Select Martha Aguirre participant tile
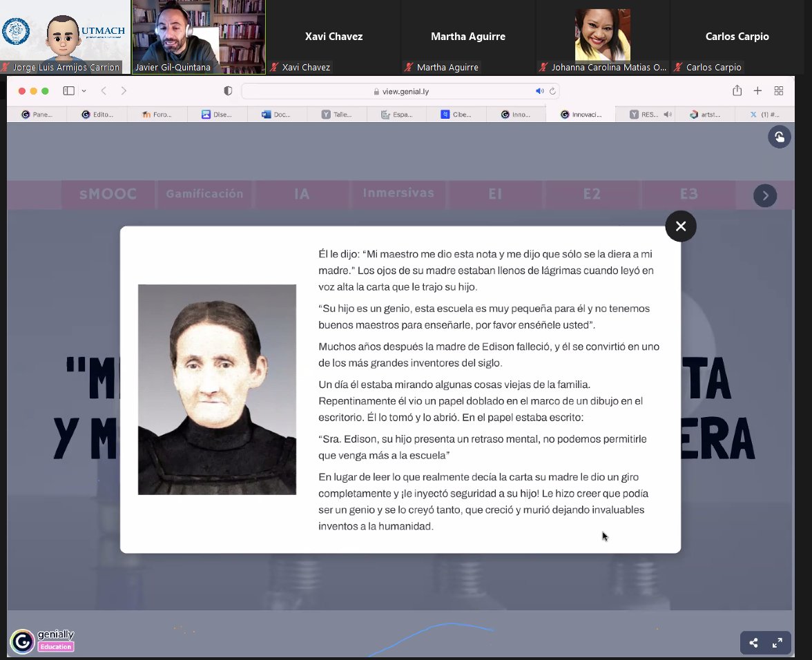Image resolution: width=812 pixels, height=660 pixels. point(468,37)
